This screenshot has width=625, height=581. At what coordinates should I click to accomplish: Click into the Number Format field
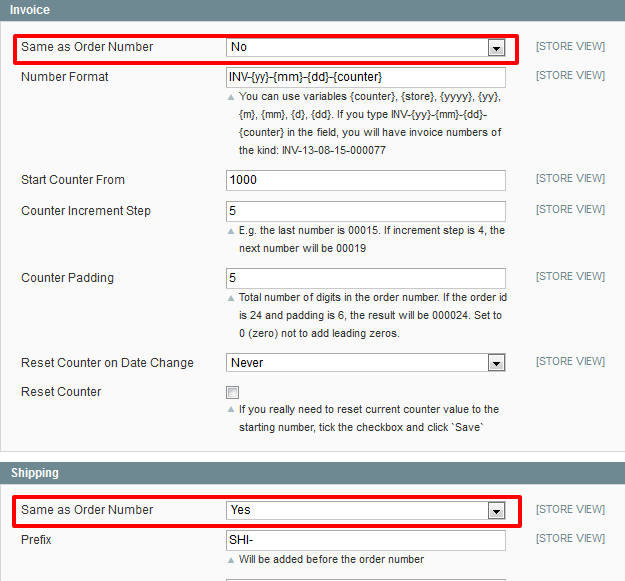(x=366, y=77)
